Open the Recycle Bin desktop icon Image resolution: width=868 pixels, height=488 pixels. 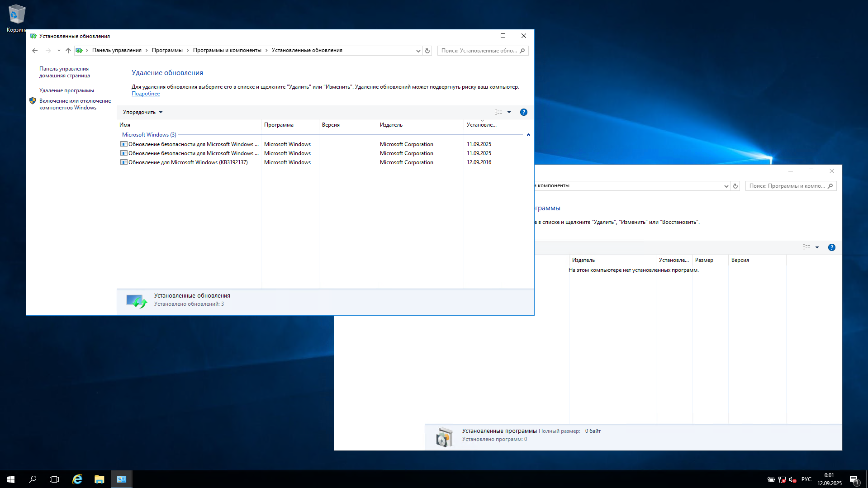click(x=17, y=18)
